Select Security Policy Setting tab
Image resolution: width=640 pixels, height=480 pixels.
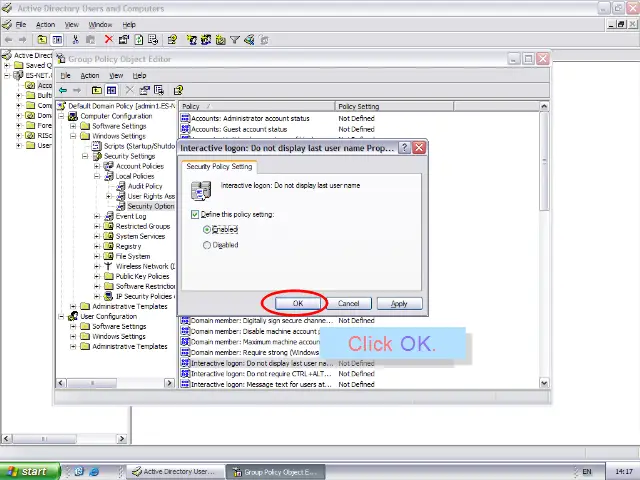[x=219, y=167]
